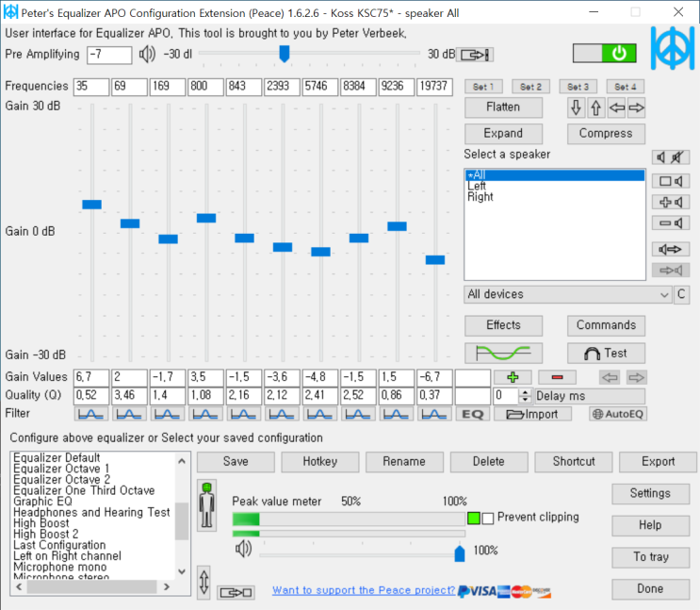Click the arrow-to-box icon at bottom
This screenshot has height=610, width=700.
pos(236,593)
